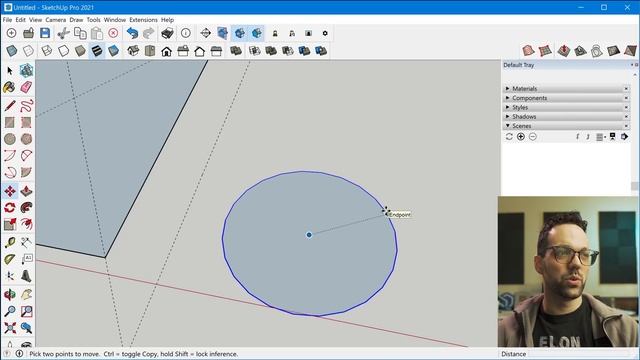Pick the Pan hand tool

tap(27, 295)
